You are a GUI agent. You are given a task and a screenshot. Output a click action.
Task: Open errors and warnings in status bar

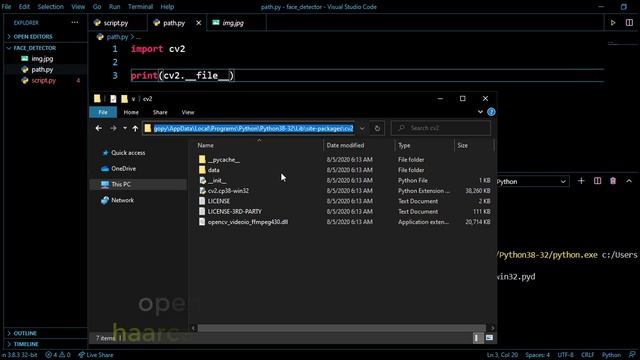58,355
